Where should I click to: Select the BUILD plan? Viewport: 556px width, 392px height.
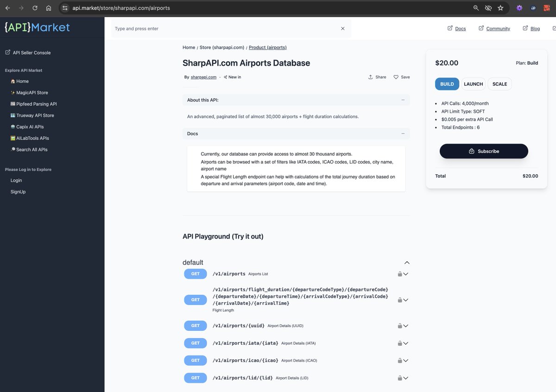tap(447, 84)
